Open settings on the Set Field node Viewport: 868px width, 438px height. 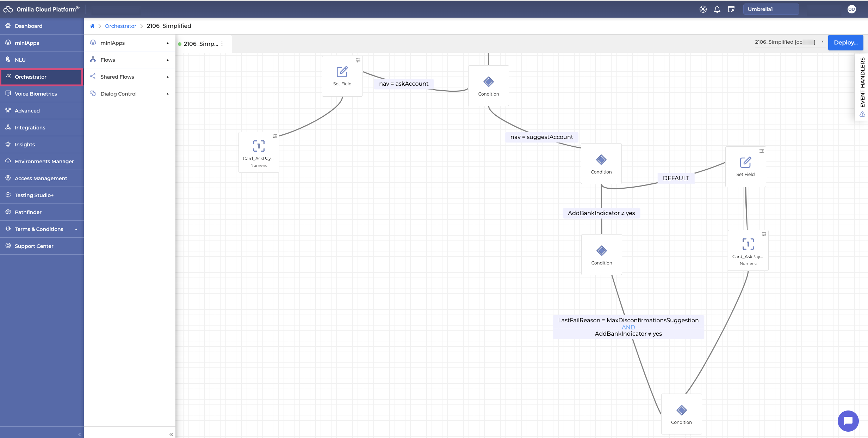point(358,60)
